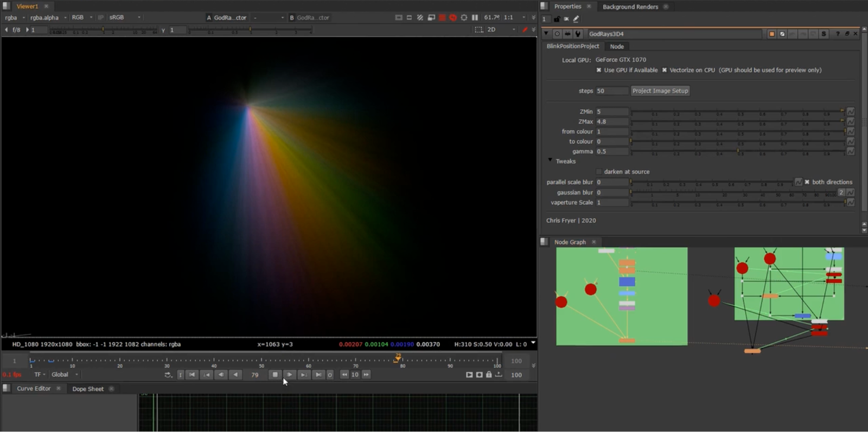The width and height of the screenshot is (868, 432).
Task: Go to the first frame
Action: point(192,375)
